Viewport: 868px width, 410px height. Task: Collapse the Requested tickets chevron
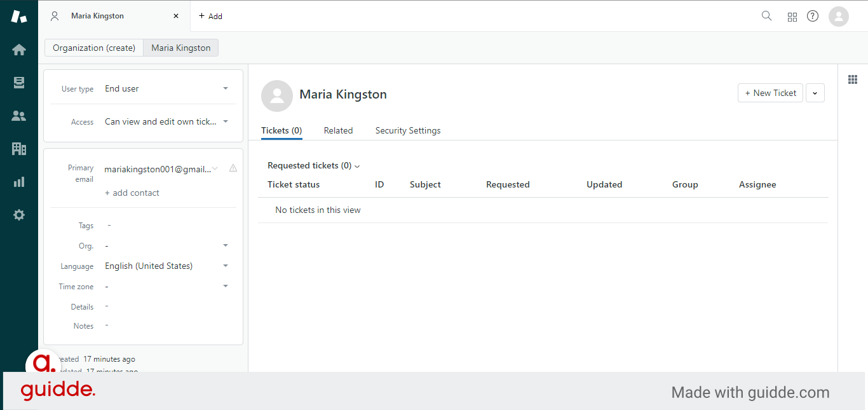coord(357,165)
